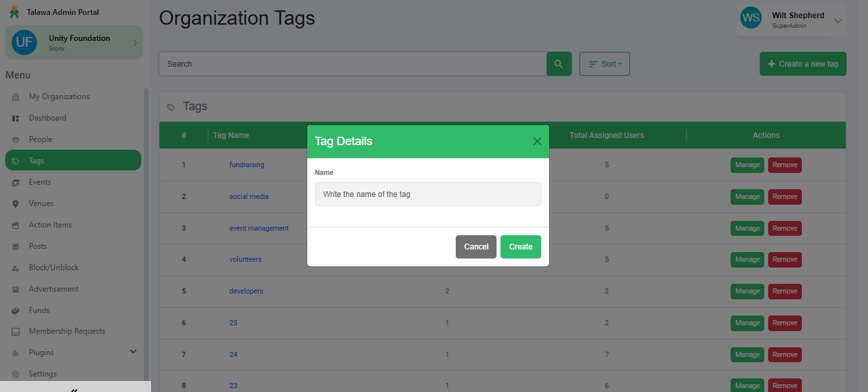
Task: Open the Wilt Shepherd profile dropdown arrow
Action: click(x=838, y=21)
